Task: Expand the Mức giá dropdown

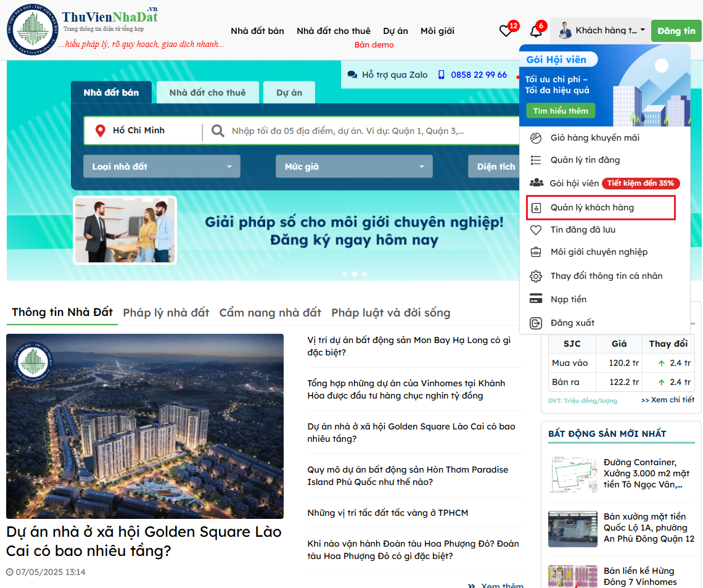Action: (x=354, y=166)
